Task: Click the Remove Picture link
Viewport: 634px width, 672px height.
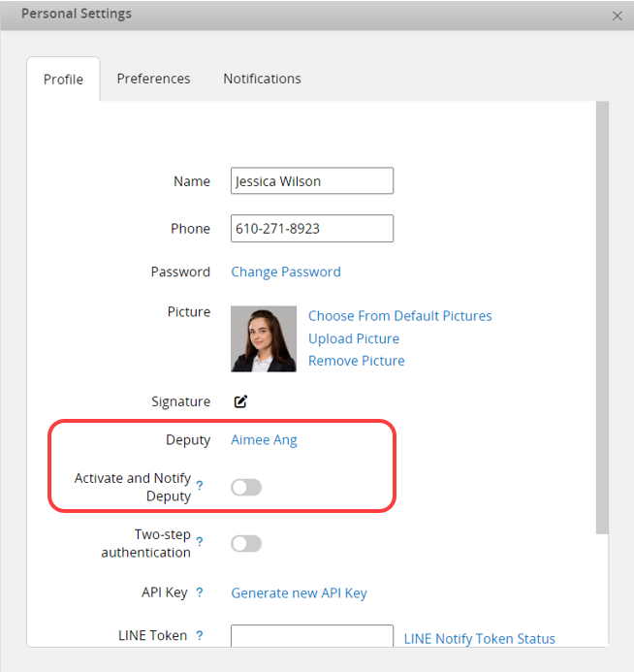Action: (357, 361)
